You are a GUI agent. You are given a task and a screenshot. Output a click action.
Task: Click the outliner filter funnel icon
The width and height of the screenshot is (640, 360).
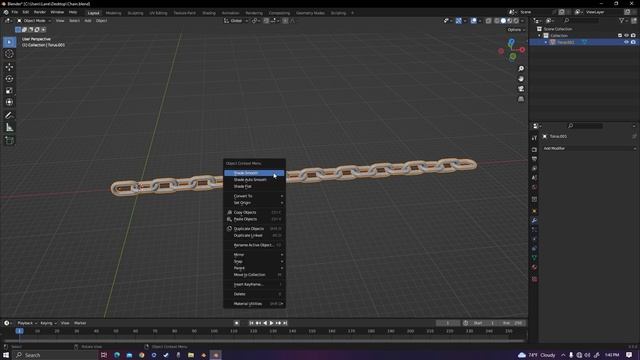(x=621, y=20)
